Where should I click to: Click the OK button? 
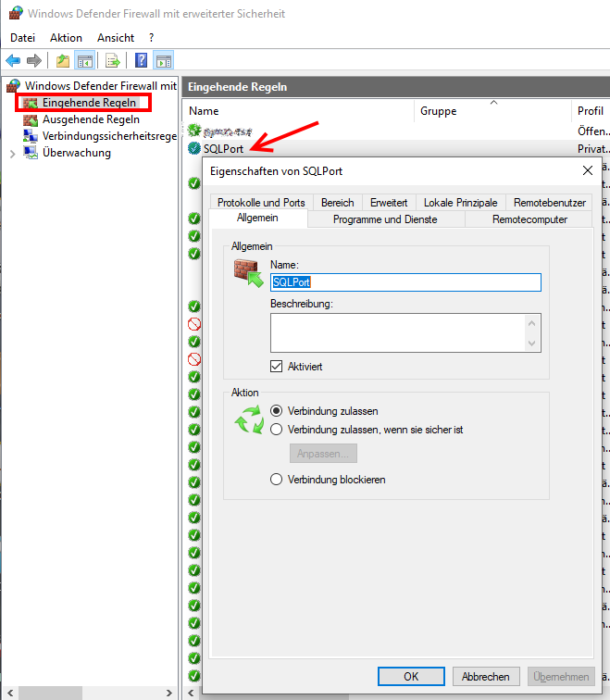[411, 677]
